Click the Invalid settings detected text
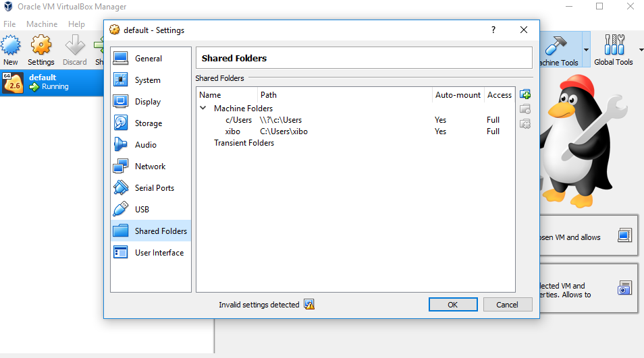 click(259, 305)
